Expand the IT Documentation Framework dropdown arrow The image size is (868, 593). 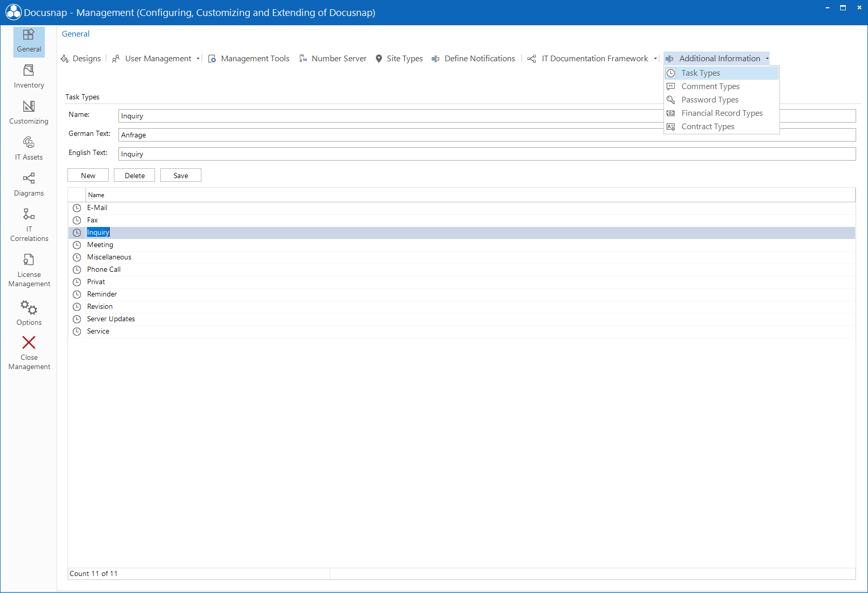click(655, 59)
